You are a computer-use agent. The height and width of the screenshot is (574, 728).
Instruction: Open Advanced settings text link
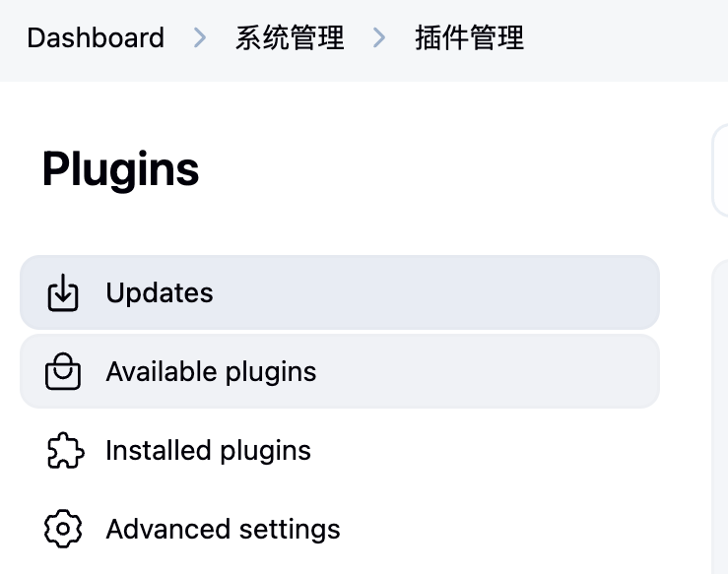pyautogui.click(x=223, y=530)
